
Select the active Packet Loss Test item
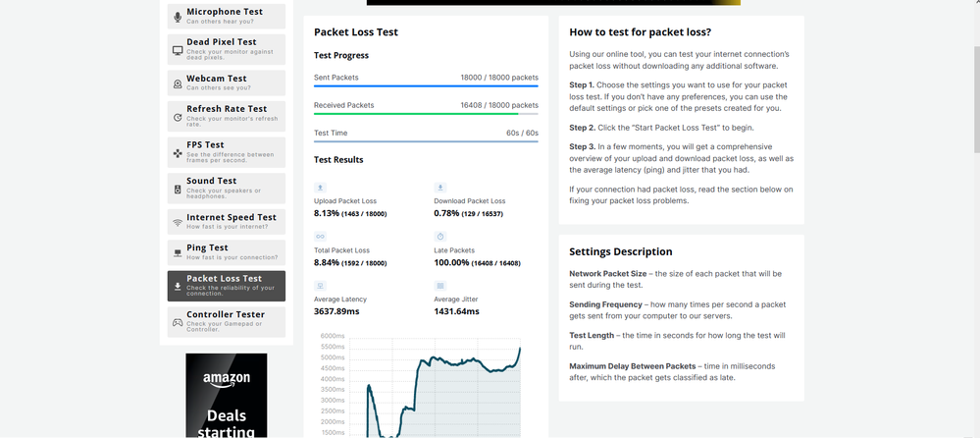227,286
